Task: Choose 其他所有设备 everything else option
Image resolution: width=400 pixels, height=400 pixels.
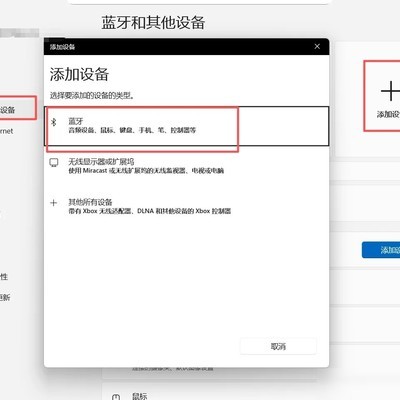Action: [186, 206]
